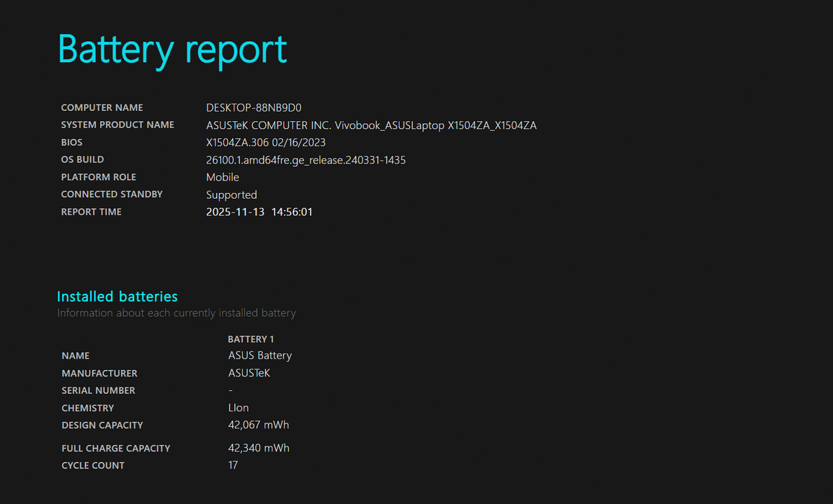Select the platform role value Mobile
833x504 pixels.
[223, 177]
